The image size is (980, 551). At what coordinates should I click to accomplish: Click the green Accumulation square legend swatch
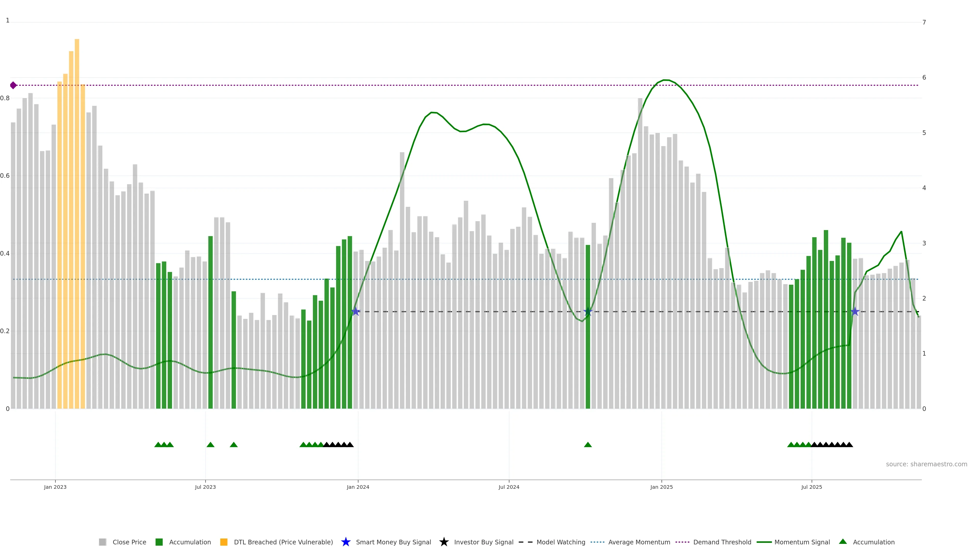[x=159, y=542]
